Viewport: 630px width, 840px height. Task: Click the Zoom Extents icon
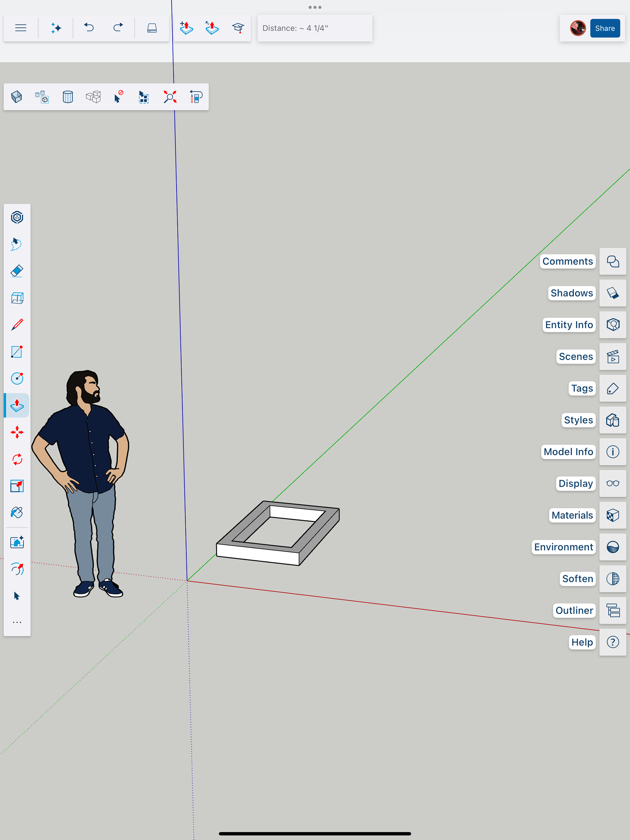(x=170, y=97)
